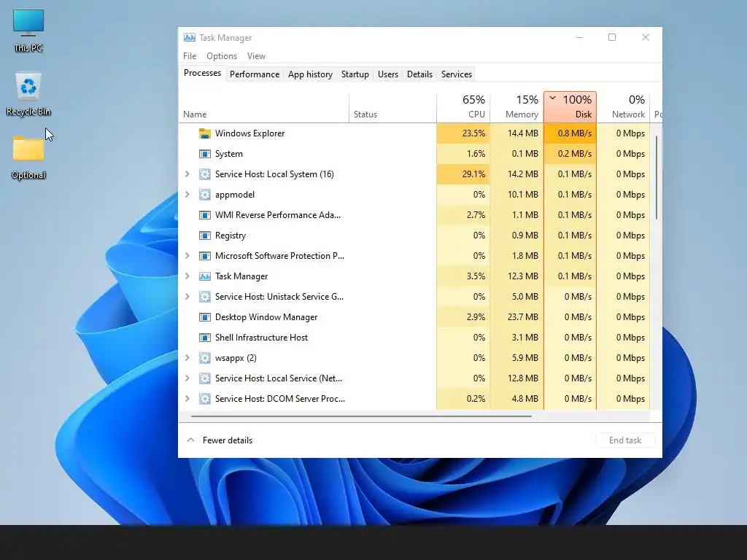Expand Service Host: DCOM Server Process group

pos(187,399)
